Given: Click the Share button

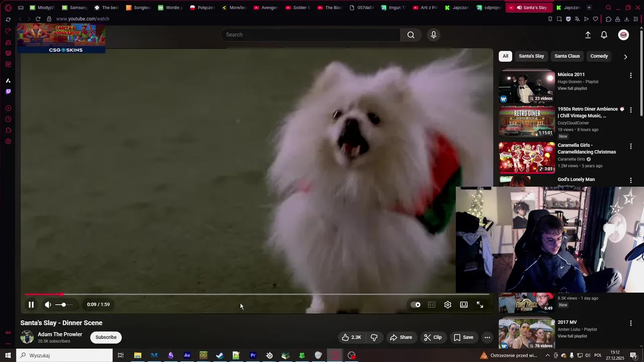Looking at the screenshot, I should [x=401, y=337].
